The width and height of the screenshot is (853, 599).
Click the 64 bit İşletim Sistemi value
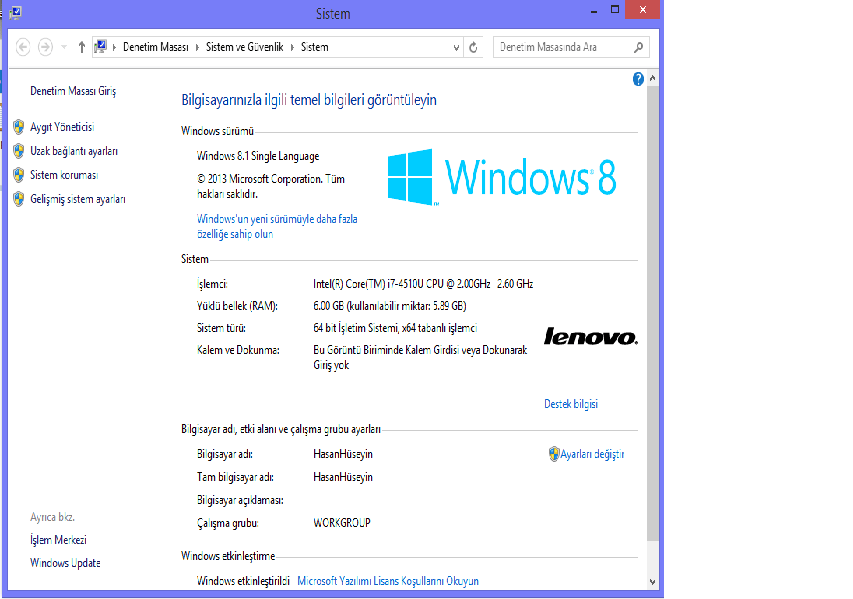coord(395,328)
